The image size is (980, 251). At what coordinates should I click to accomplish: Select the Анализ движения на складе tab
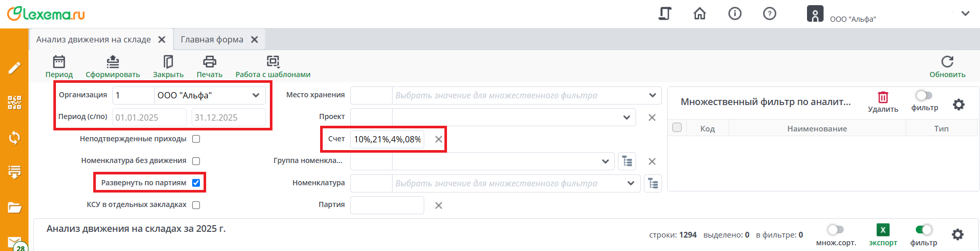click(93, 39)
